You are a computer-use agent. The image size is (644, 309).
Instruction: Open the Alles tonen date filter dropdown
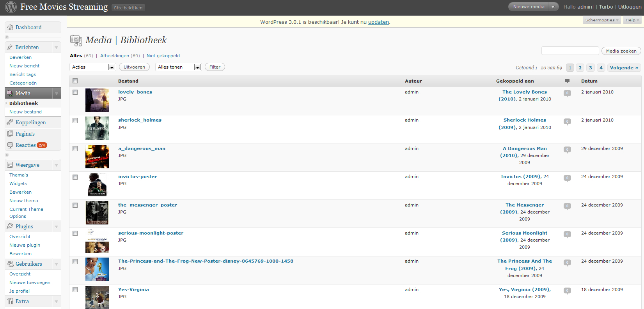click(178, 67)
